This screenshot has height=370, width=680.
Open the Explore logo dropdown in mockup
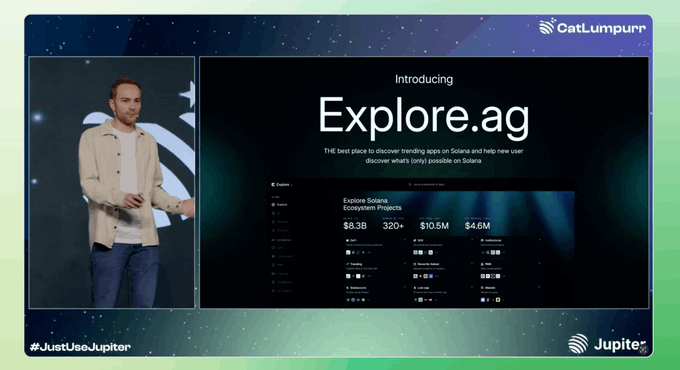[x=282, y=185]
